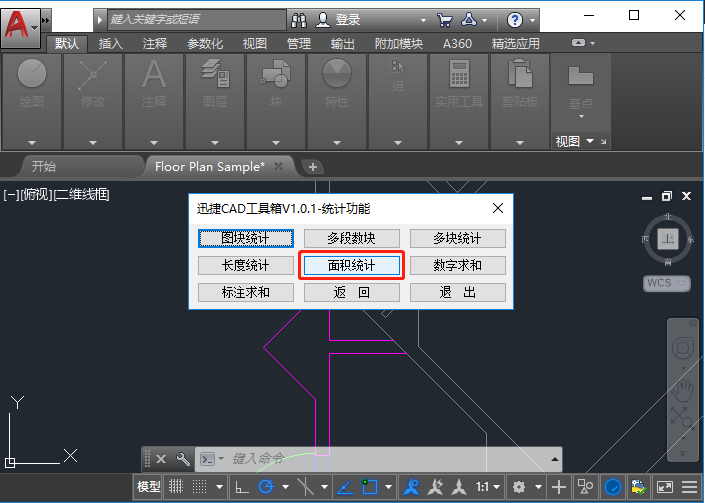Viewport: 705px width, 503px height.
Task: Click the pan hand icon on navigation bar
Action: [x=683, y=391]
